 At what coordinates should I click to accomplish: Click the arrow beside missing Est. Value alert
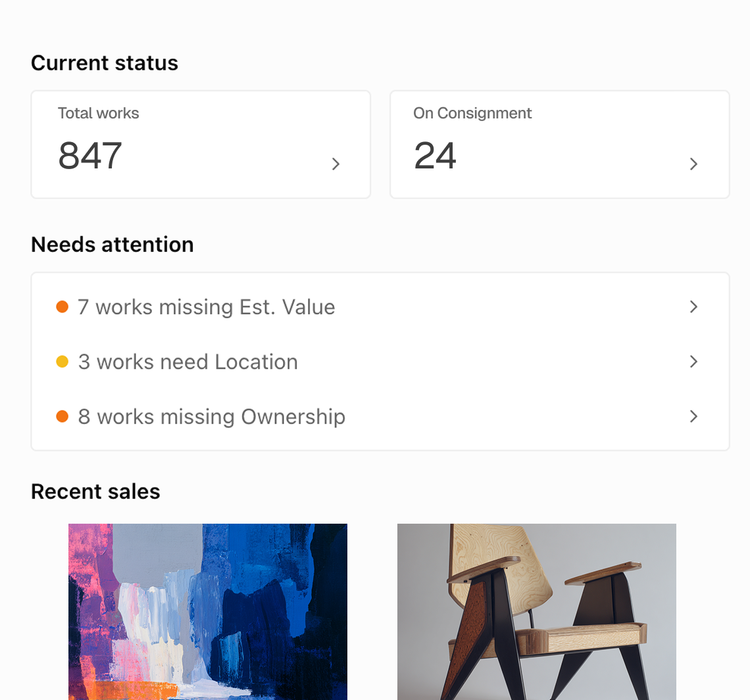pos(693,307)
